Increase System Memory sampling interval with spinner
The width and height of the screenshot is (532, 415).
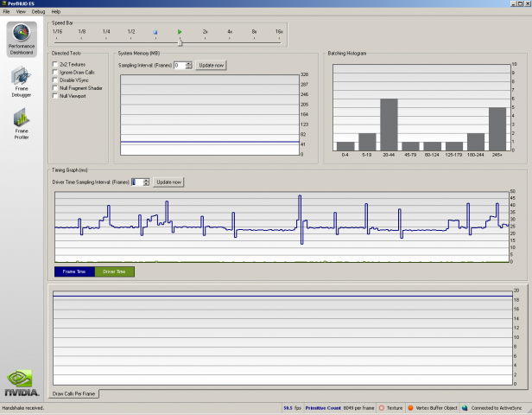pyautogui.click(x=189, y=63)
